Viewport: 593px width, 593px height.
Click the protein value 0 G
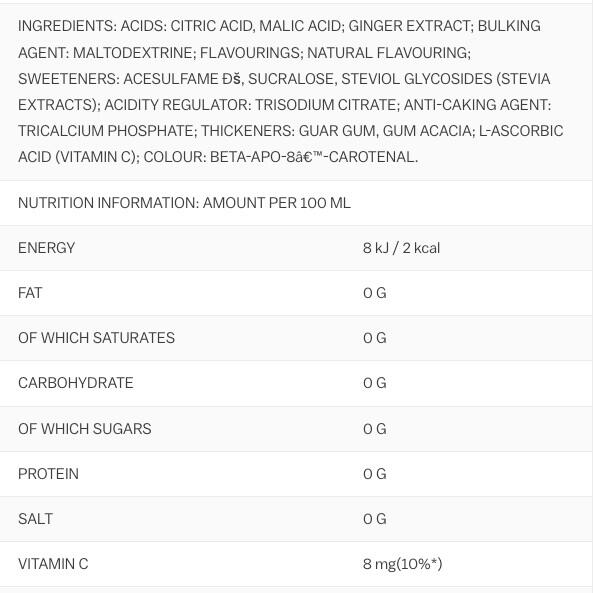pos(374,474)
